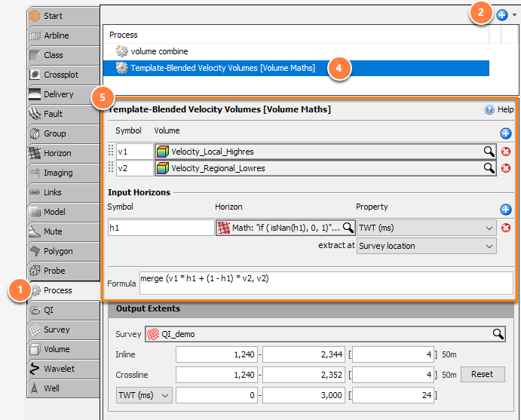The height and width of the screenshot is (420, 521).
Task: Remove the v1 volume row
Action: [506, 152]
